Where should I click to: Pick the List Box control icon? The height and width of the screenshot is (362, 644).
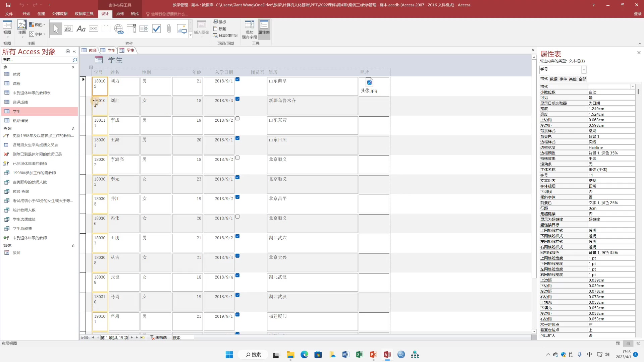tap(144, 29)
